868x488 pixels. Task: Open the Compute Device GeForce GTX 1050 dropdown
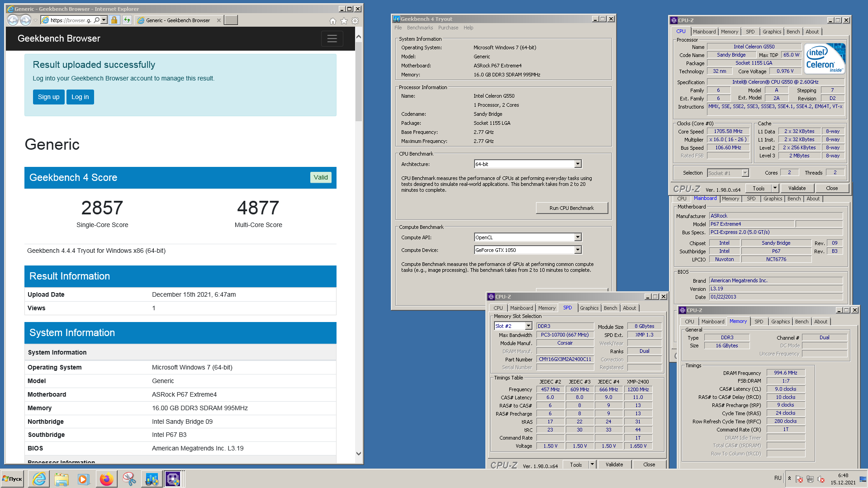578,250
